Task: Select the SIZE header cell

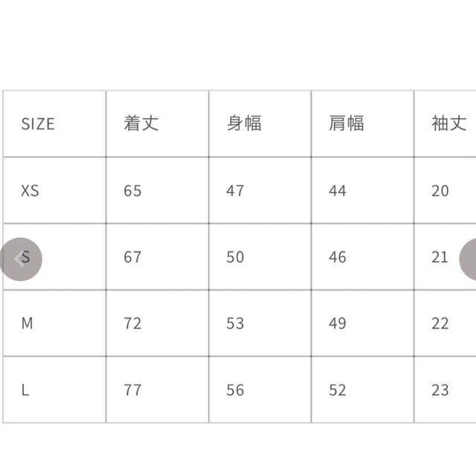Action: [x=38, y=124]
